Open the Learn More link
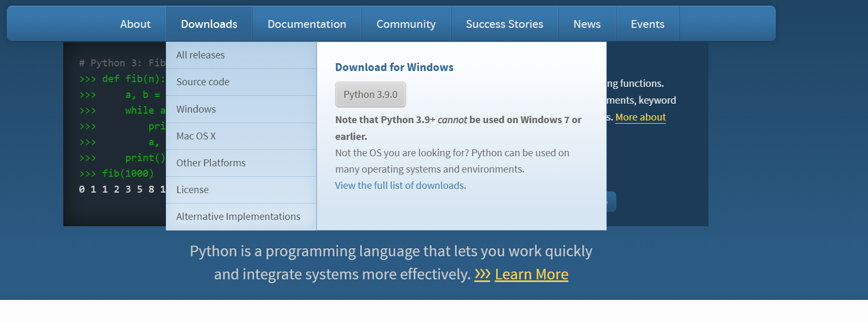This screenshot has height=322, width=868. coord(531,274)
